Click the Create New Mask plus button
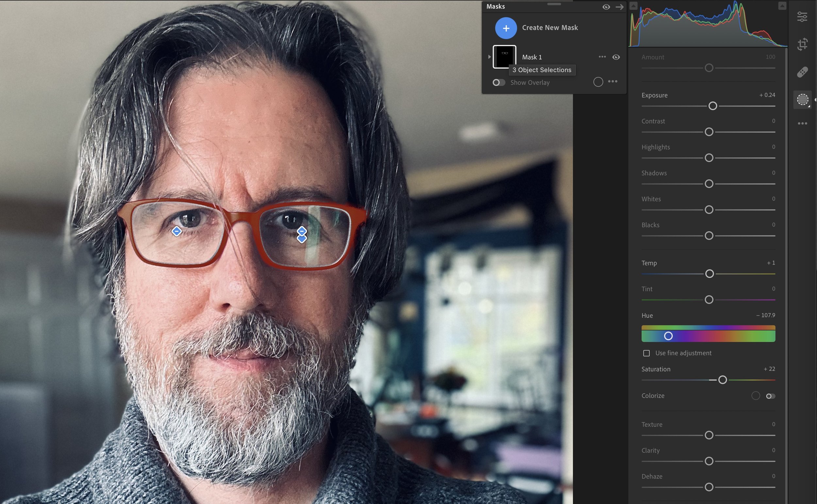The height and width of the screenshot is (504, 817). pos(506,28)
